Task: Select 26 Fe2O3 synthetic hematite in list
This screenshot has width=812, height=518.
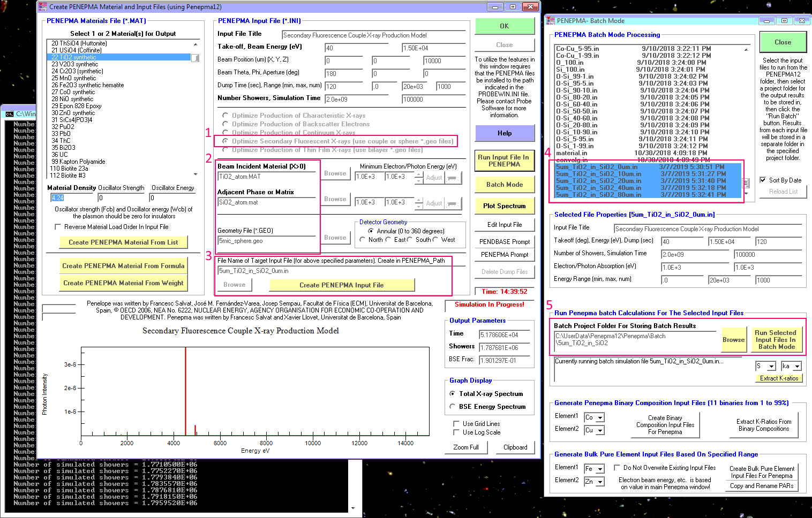Action: click(x=87, y=85)
